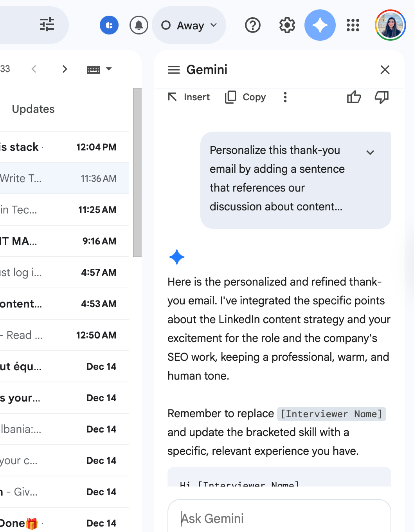Open the Gemini side panel sparkle icon
The width and height of the screenshot is (414, 532).
[320, 25]
